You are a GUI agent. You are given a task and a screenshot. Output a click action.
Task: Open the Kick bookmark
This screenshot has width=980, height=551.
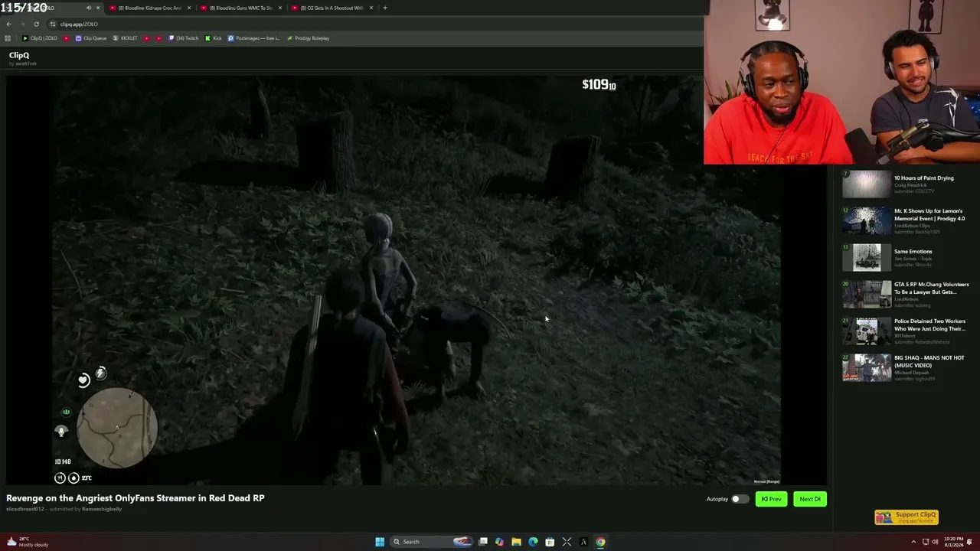click(214, 38)
